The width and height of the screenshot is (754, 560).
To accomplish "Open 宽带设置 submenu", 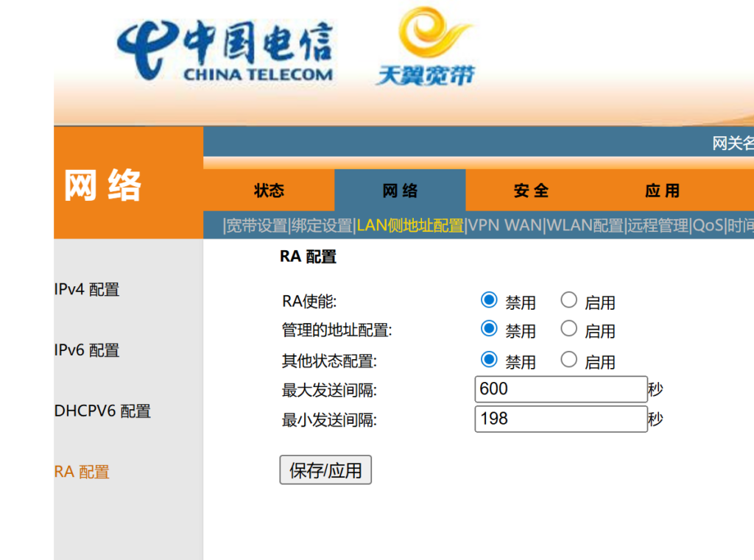I will point(256,226).
